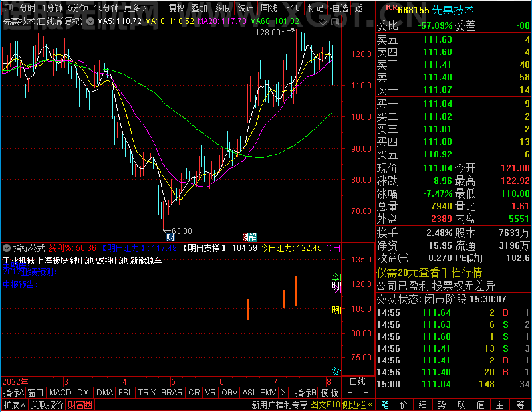The height and width of the screenshot is (412, 532).
Task: Click the 日线 period label
Action: click(358, 382)
